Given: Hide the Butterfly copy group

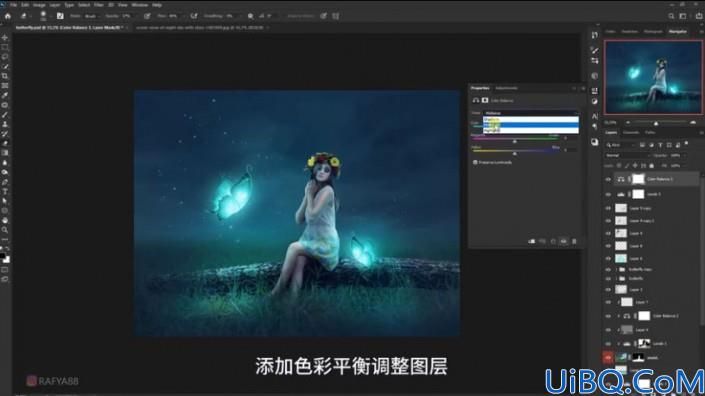Looking at the screenshot, I should click(x=608, y=269).
